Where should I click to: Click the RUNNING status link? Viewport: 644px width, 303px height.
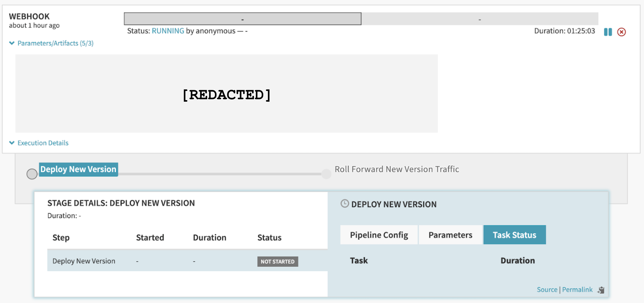168,31
